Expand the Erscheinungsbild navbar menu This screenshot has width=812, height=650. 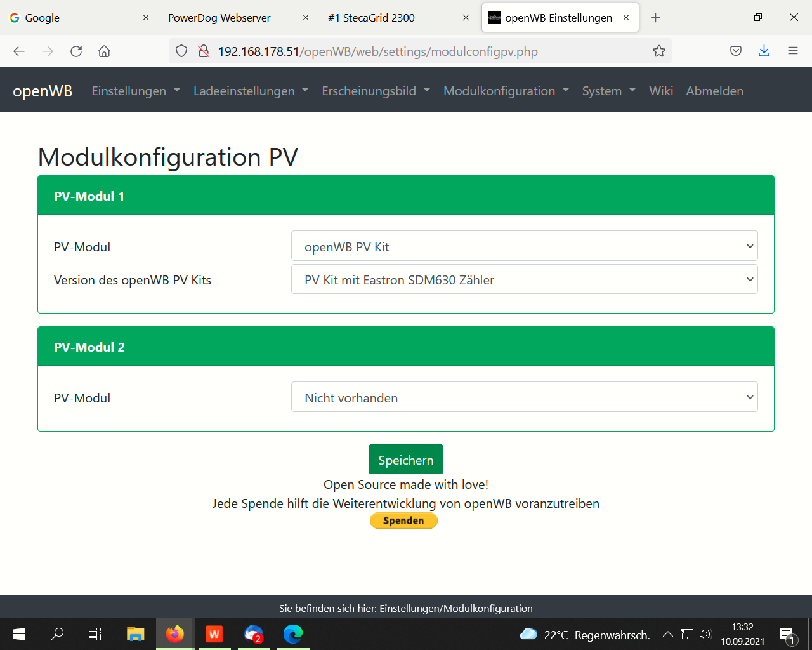pos(376,91)
